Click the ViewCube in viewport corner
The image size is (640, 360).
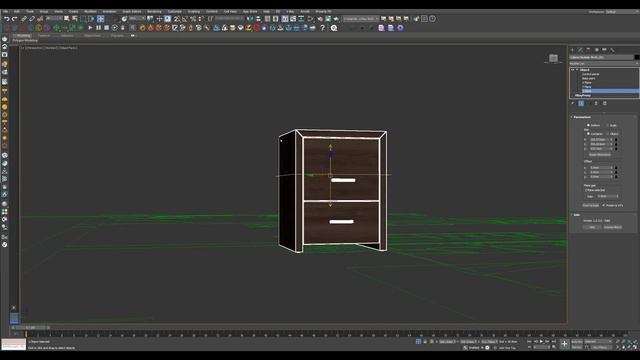[x=553, y=59]
